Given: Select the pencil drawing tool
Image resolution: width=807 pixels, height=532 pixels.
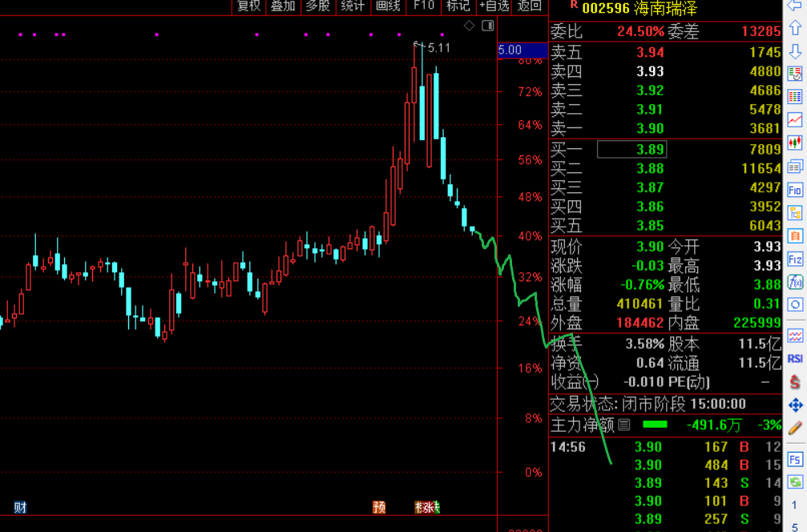Looking at the screenshot, I should coord(795,428).
